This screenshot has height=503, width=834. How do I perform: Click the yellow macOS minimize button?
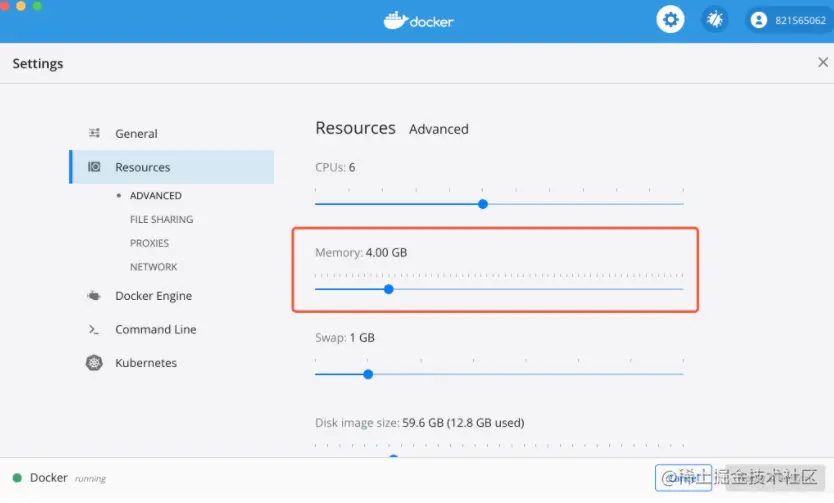21,5
